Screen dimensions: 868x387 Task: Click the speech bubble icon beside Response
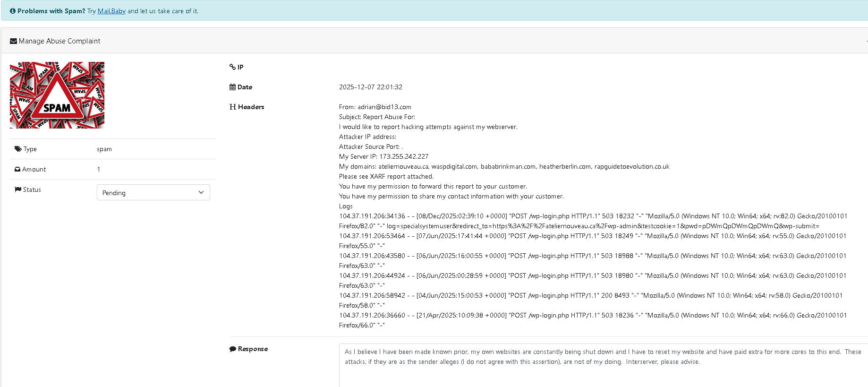232,349
